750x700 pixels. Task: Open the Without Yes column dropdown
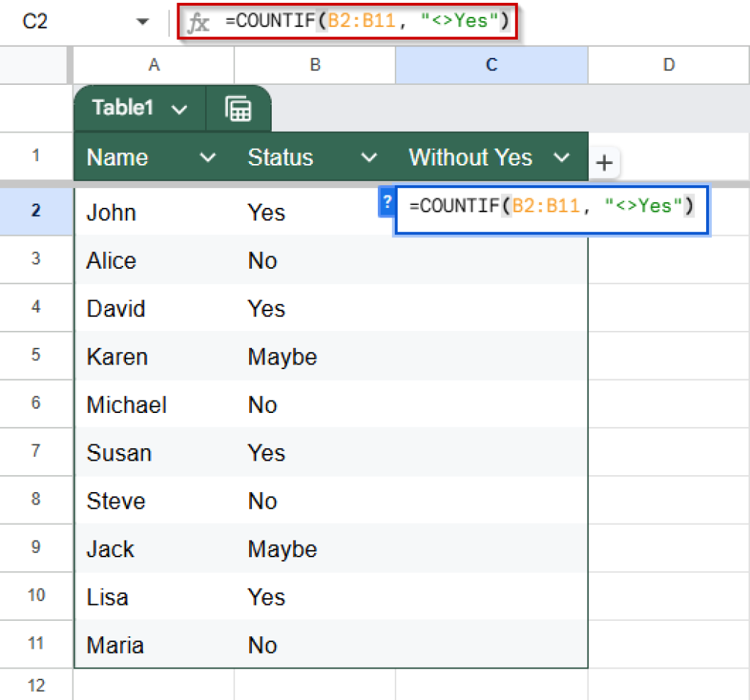coord(562,157)
